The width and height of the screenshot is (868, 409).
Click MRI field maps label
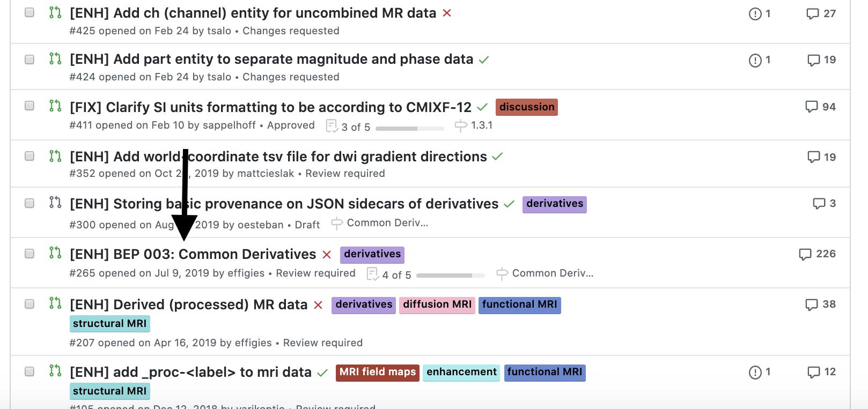pyautogui.click(x=377, y=372)
